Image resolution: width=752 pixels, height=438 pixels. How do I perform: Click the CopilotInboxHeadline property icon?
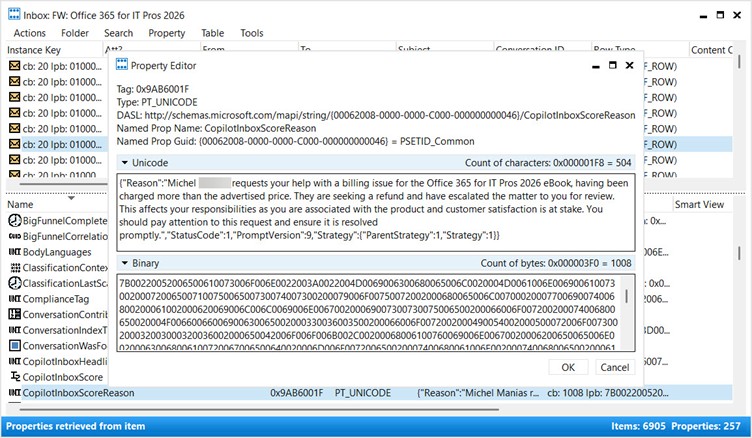pyautogui.click(x=15, y=361)
